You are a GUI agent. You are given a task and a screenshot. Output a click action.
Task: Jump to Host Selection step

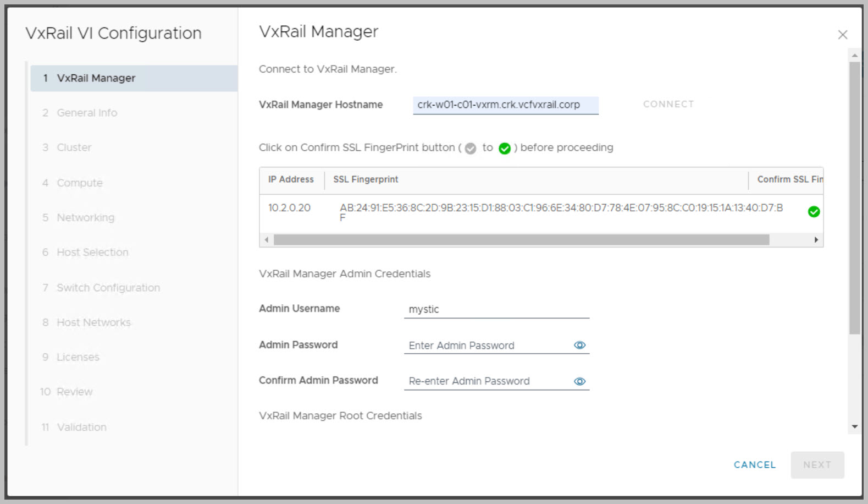click(92, 253)
